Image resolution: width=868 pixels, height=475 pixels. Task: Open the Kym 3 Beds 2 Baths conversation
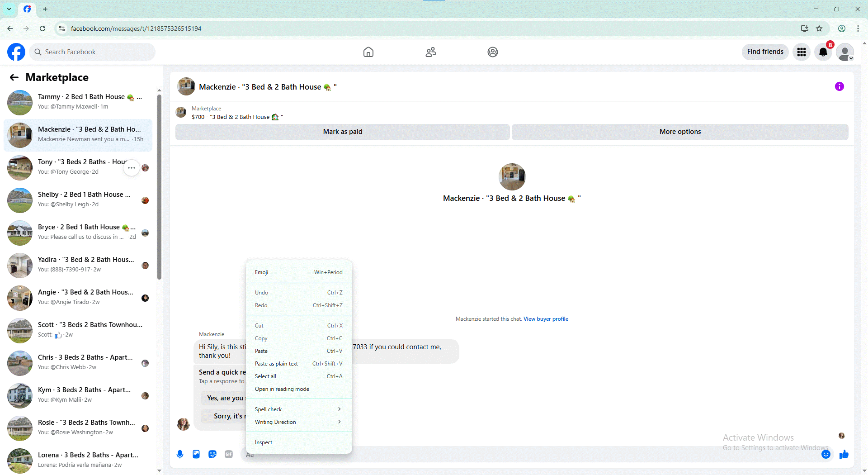[x=78, y=395]
